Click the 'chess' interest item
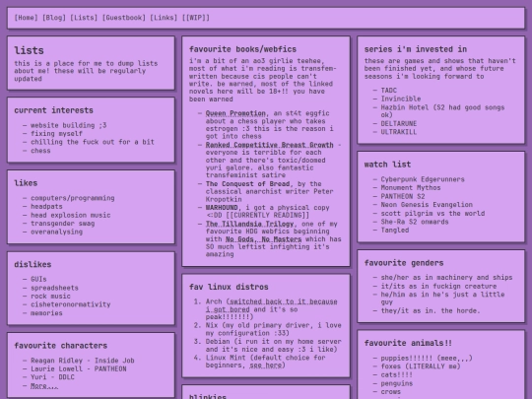532x399 pixels. click(x=40, y=151)
